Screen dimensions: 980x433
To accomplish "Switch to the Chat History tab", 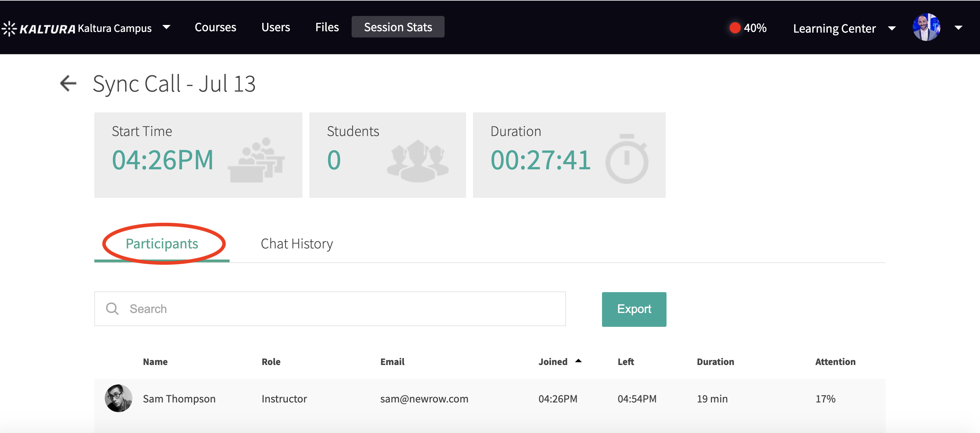I will (297, 244).
